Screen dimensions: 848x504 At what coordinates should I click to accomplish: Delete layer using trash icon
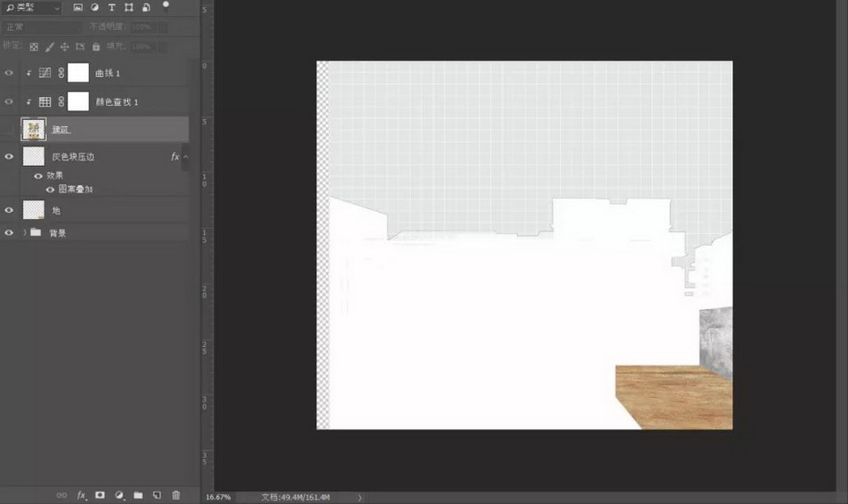click(x=176, y=495)
